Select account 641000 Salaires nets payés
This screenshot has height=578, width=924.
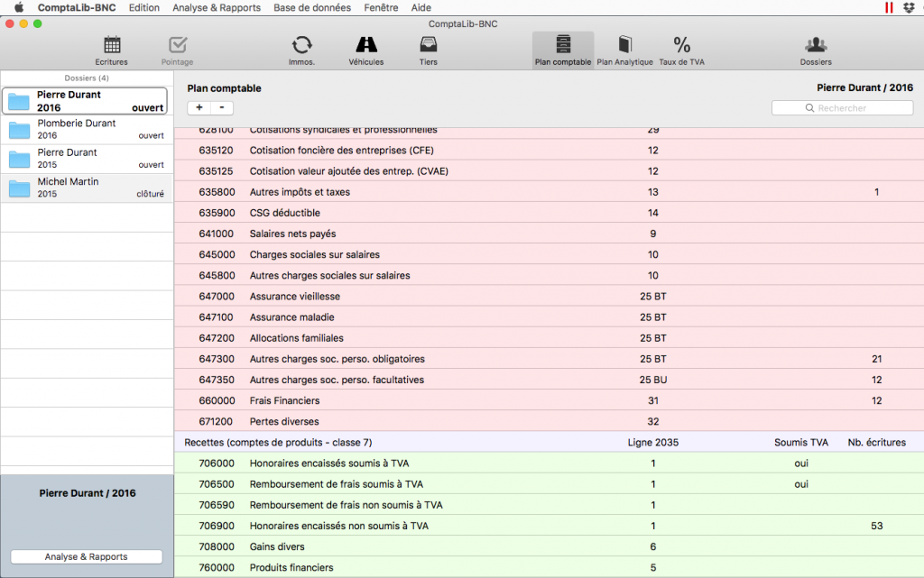550,234
